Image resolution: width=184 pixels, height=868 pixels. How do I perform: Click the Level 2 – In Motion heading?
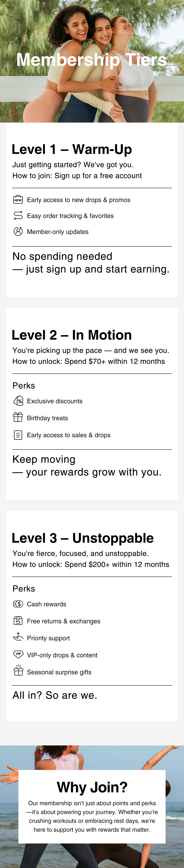click(72, 335)
